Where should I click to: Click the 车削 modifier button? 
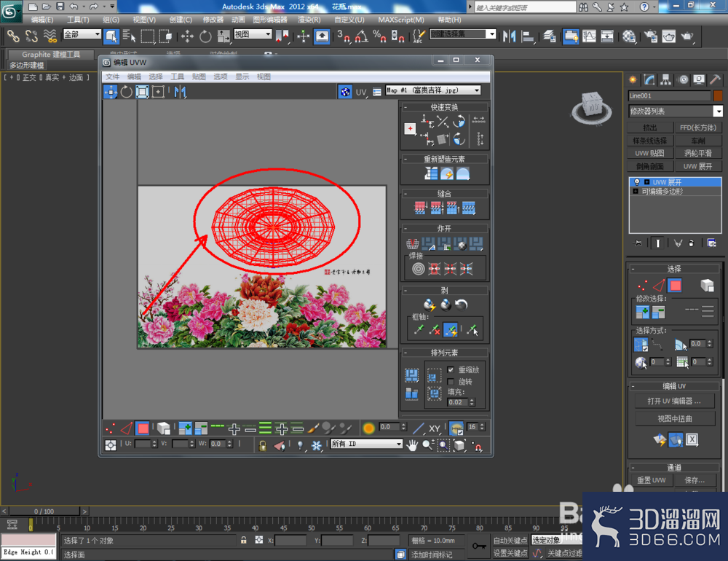[x=698, y=141]
